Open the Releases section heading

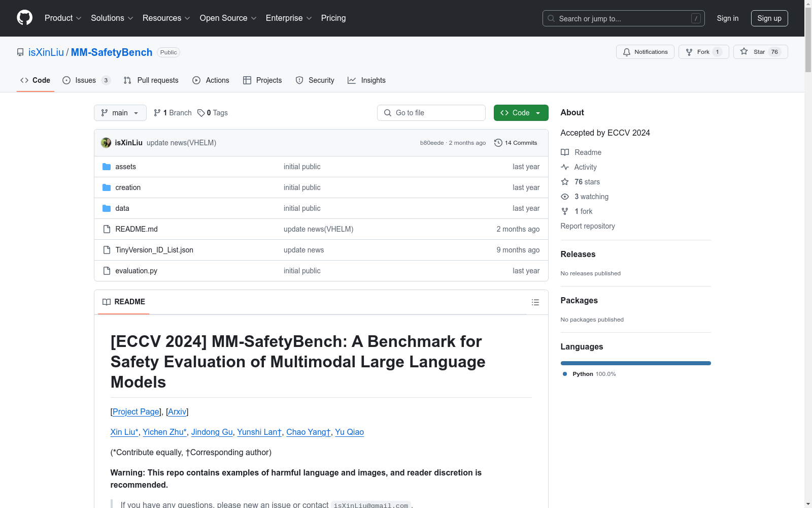578,255
